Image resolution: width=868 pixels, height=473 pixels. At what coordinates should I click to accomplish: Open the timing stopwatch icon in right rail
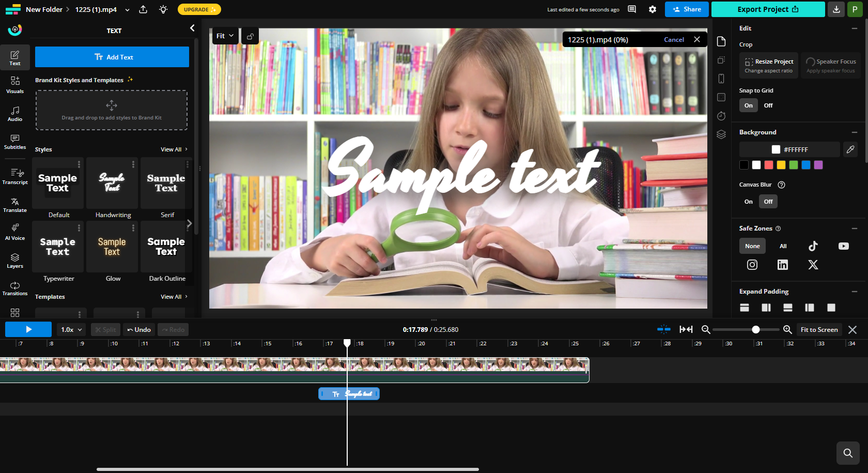721,116
